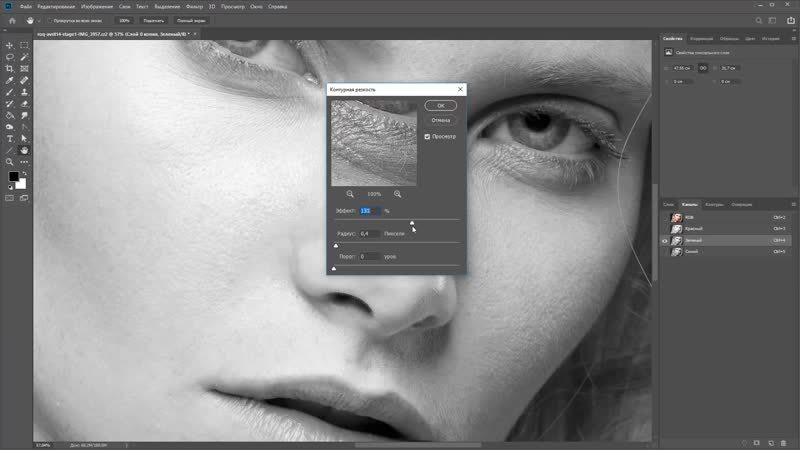Click the Эффект amount slider handle

pyautogui.click(x=412, y=222)
